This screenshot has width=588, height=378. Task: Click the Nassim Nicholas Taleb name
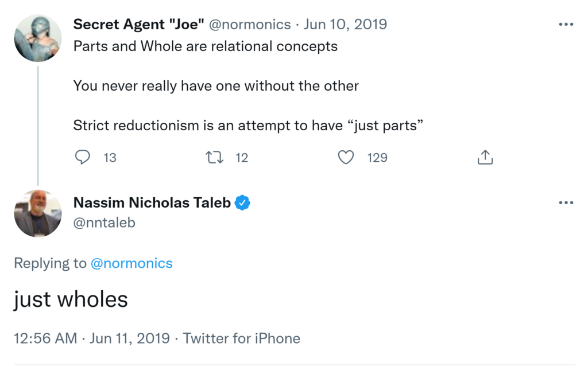(x=152, y=202)
